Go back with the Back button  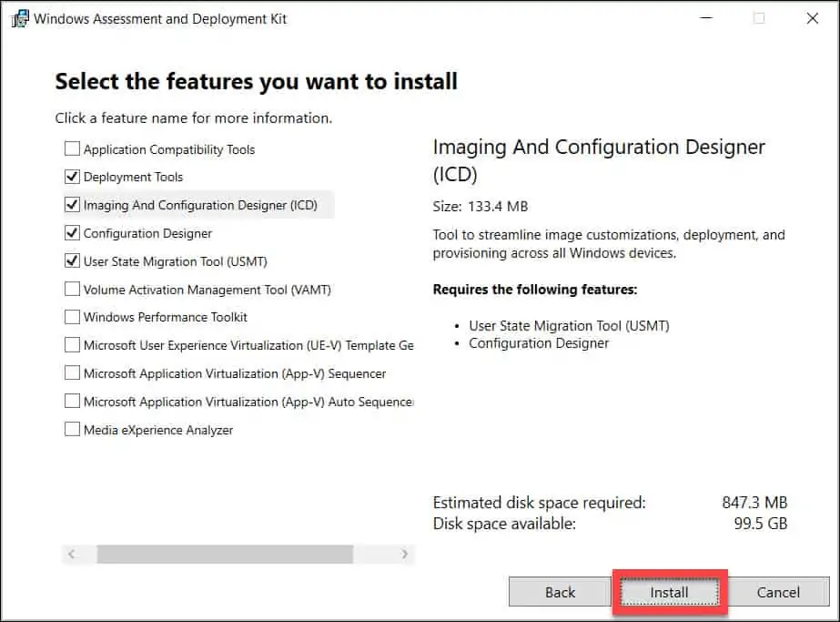click(560, 592)
